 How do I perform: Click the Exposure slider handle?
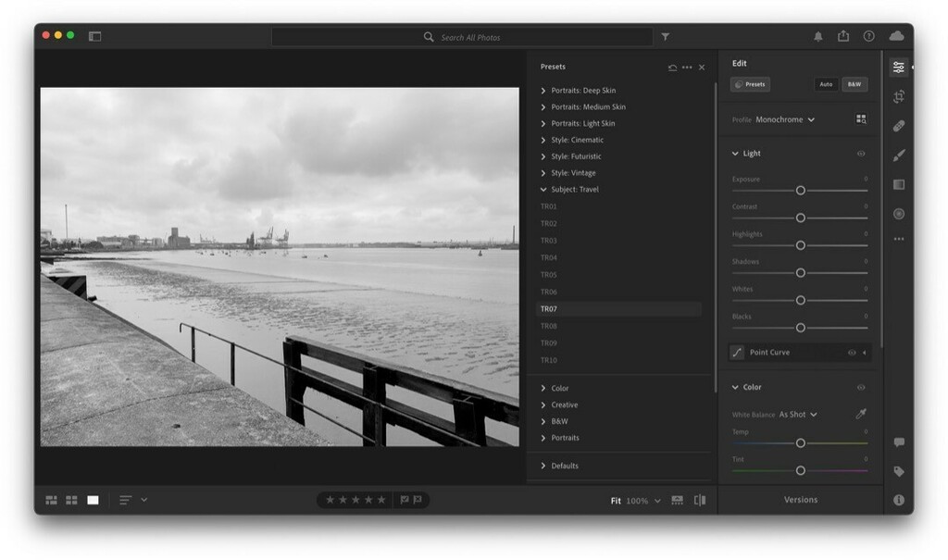pyautogui.click(x=801, y=191)
